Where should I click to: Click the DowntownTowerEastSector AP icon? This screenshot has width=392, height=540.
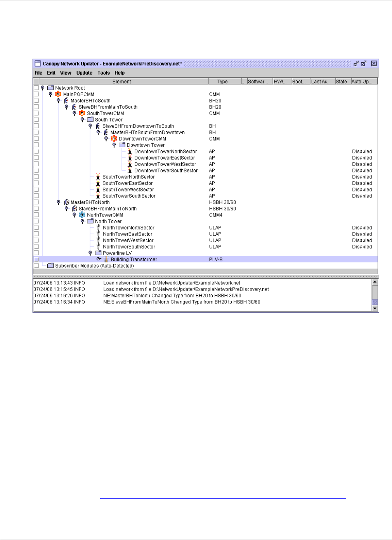pos(130,158)
